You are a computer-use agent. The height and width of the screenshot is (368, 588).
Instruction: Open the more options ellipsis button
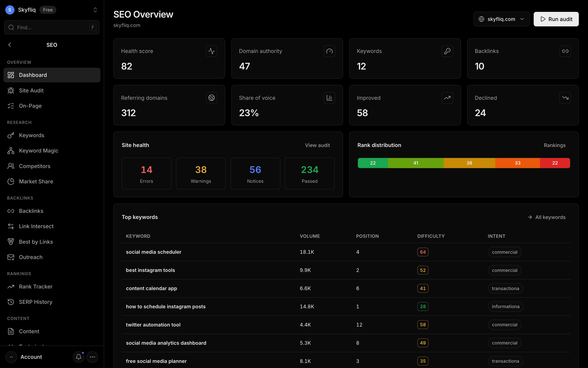[x=92, y=357]
